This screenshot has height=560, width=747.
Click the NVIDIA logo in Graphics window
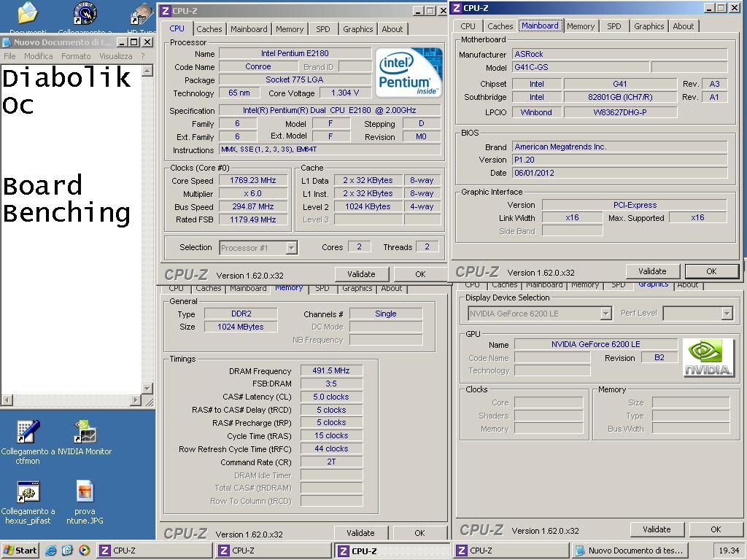coord(708,358)
